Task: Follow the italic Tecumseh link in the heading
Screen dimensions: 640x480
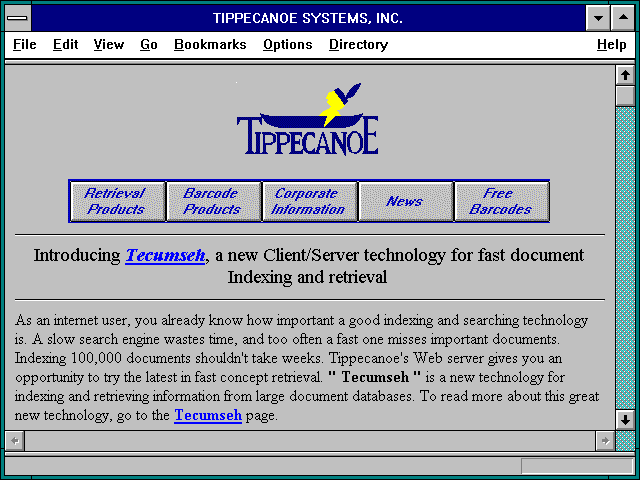Action: [165, 256]
